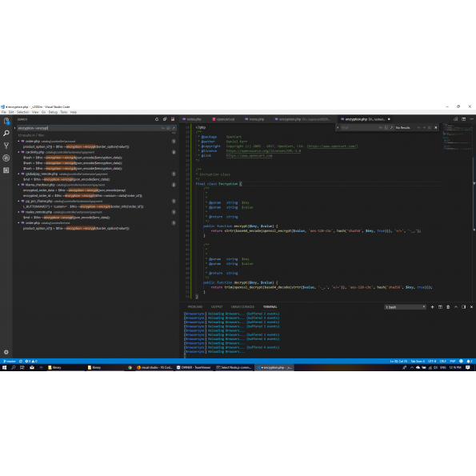Viewport: 476px width, 476px height.
Task: Open the Tasks menu
Action: (64, 112)
